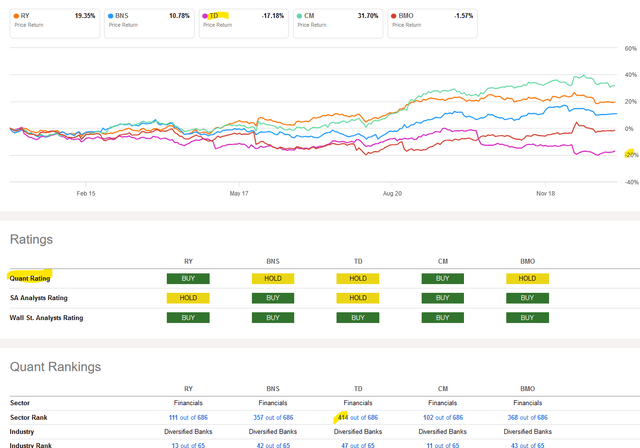Image resolution: width=640 pixels, height=448 pixels.
Task: Click the blue BNS legend dot
Action: coord(109,17)
